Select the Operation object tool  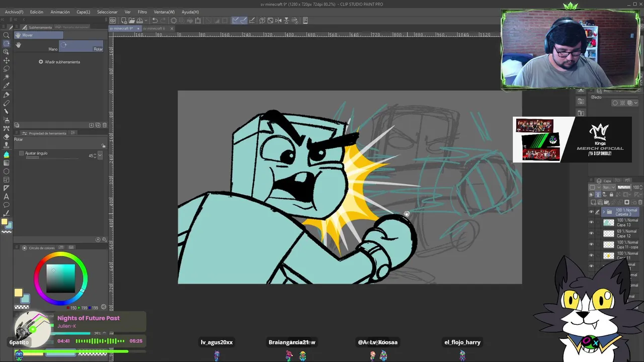coord(7,52)
